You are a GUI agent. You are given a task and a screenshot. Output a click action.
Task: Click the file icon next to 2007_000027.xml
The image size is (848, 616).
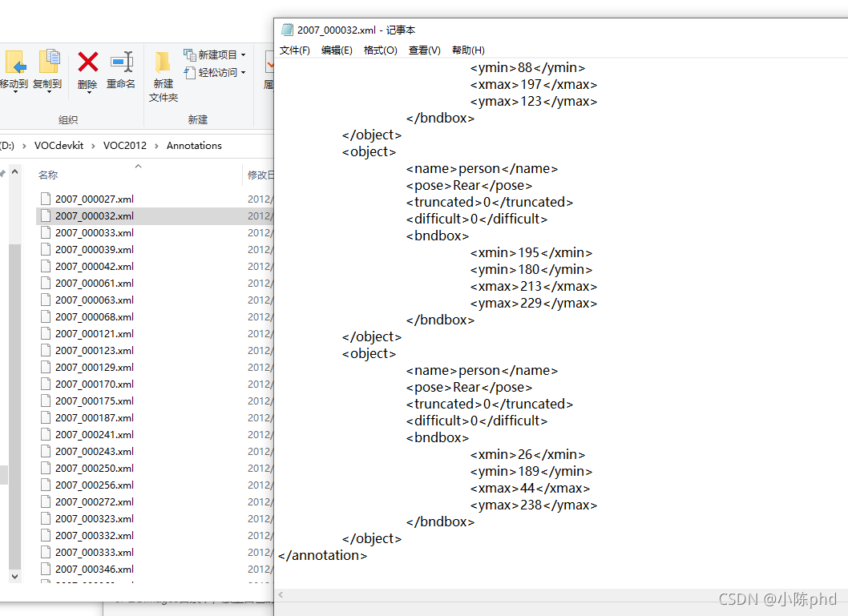click(46, 199)
